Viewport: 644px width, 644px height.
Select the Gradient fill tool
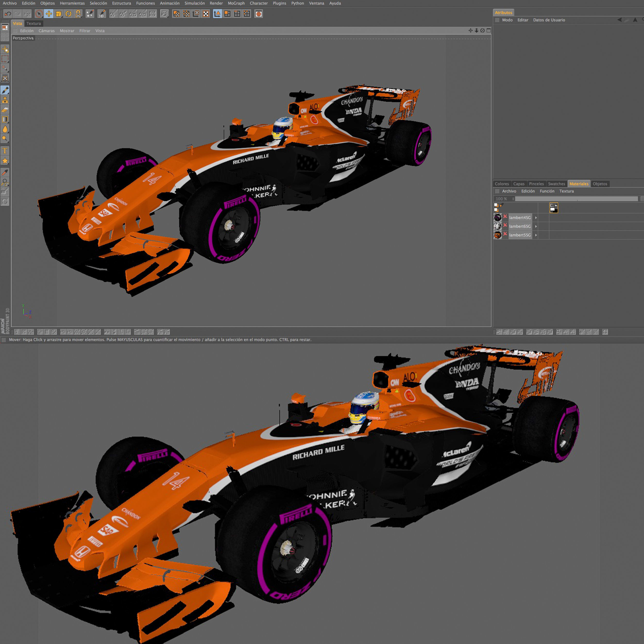5,119
